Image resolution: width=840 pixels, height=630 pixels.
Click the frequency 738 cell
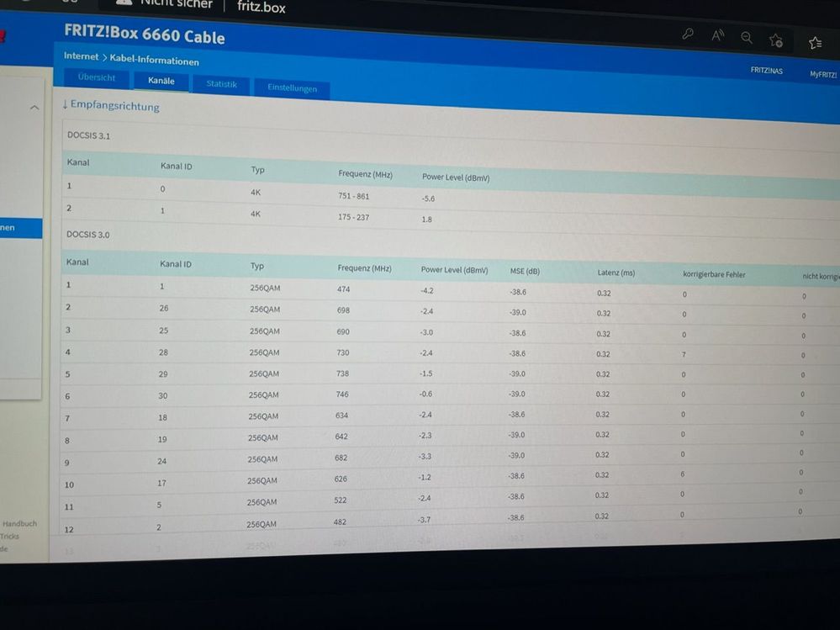[342, 373]
